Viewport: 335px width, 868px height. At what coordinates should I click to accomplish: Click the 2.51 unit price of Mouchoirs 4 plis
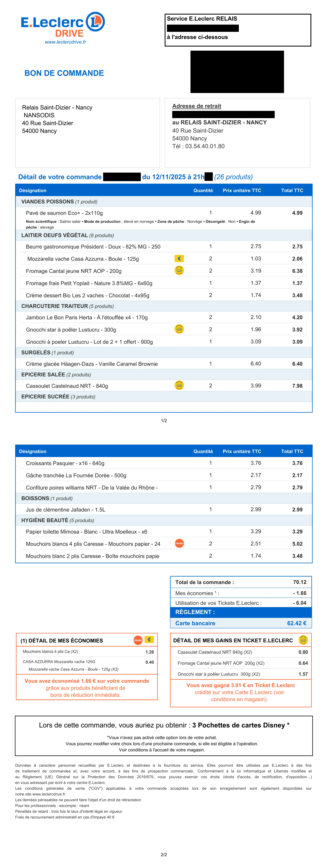[x=256, y=543]
